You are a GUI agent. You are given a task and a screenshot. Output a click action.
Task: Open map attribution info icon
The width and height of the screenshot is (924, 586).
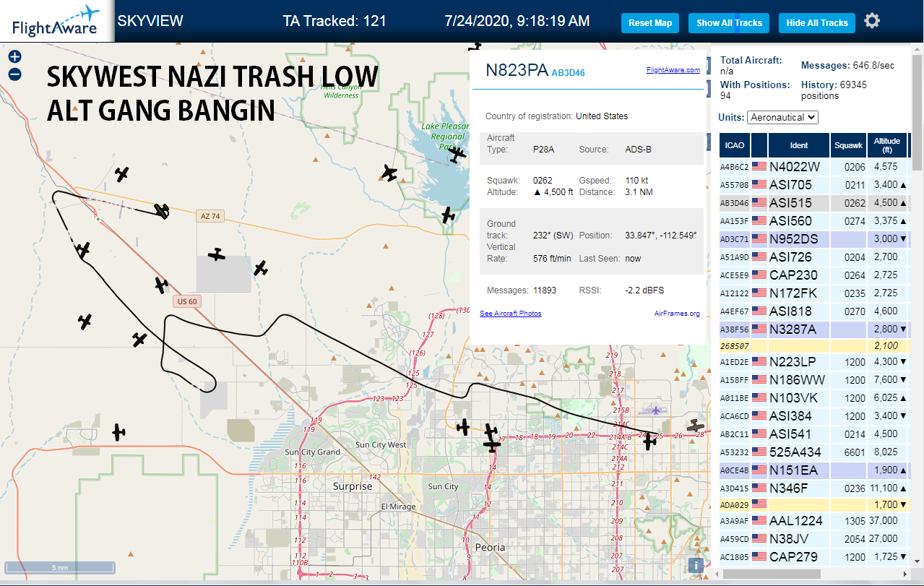click(696, 566)
